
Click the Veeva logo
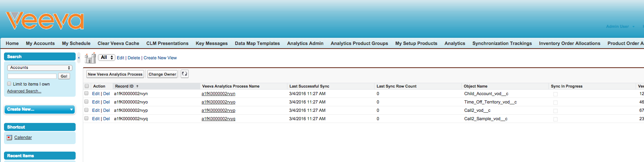click(45, 21)
